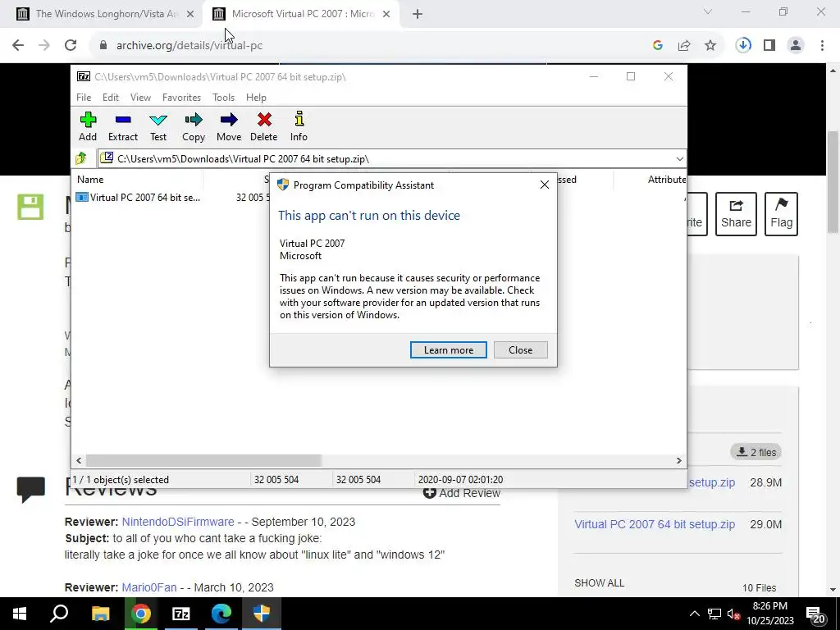Click the SHOW ALL files link

pos(599,583)
